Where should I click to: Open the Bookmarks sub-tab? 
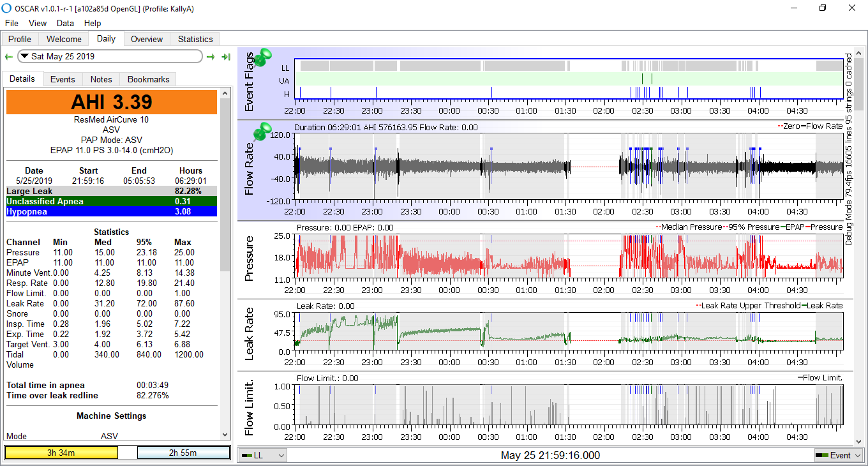pos(148,79)
